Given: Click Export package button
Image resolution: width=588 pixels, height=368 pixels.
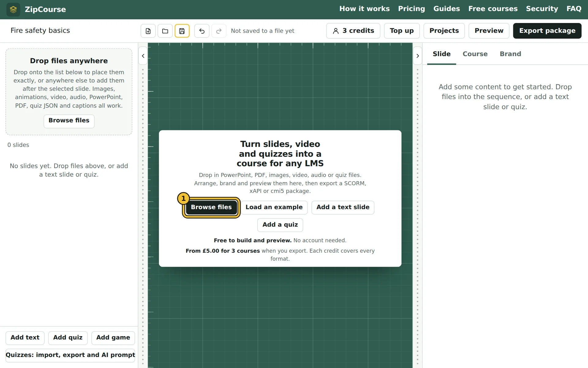Looking at the screenshot, I should click(x=547, y=31).
